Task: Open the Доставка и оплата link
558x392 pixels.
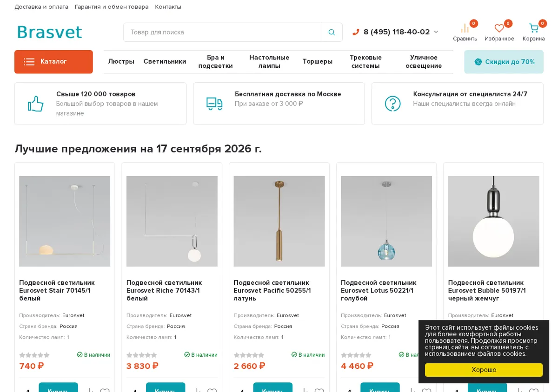Action: tap(41, 7)
